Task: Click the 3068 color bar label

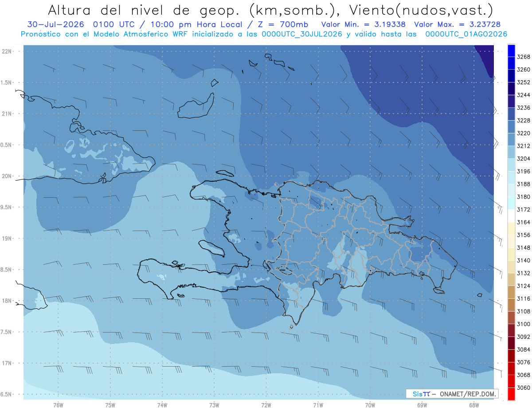Action: (x=524, y=375)
